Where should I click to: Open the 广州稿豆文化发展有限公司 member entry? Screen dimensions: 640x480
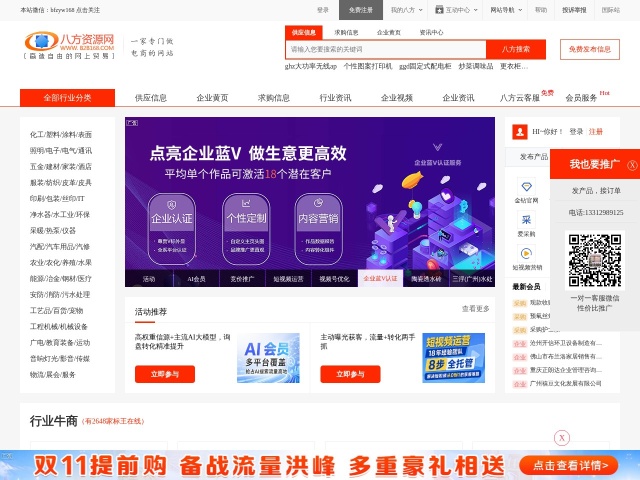point(565,384)
